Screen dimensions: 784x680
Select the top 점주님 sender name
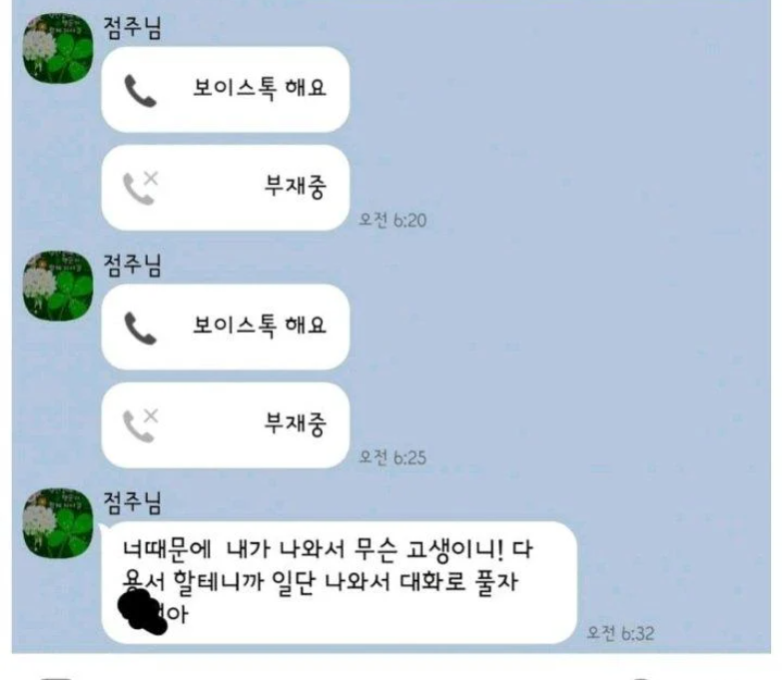pyautogui.click(x=133, y=28)
